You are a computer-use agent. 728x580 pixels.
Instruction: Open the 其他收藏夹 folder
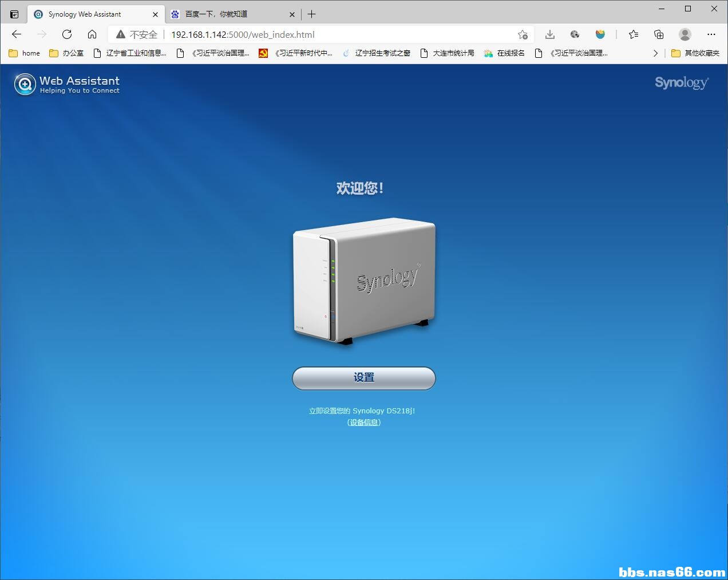[695, 53]
